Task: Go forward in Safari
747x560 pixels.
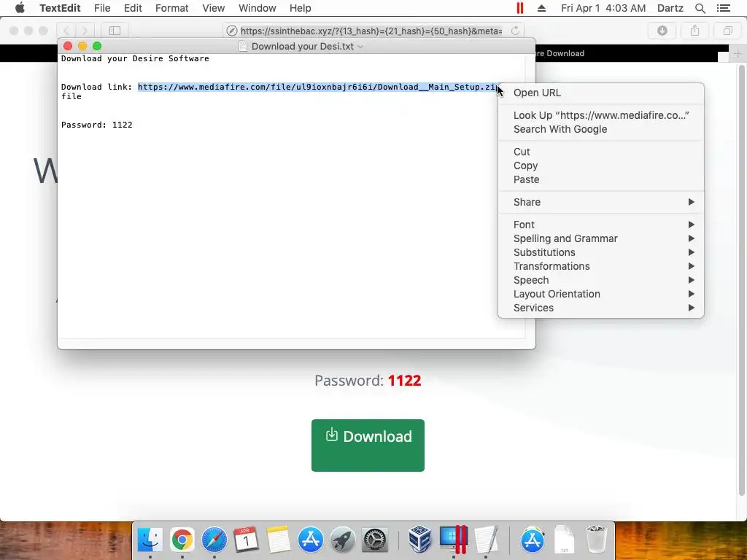Action: coord(85,31)
